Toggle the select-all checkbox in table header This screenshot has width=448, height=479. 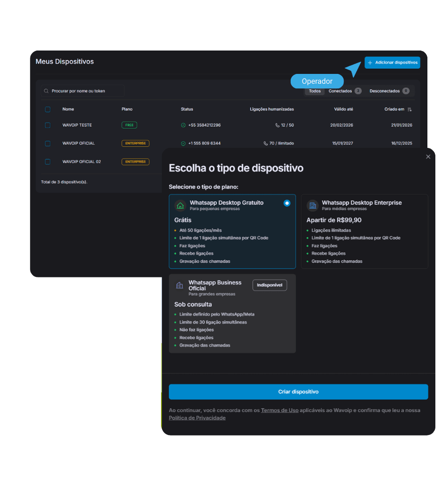click(48, 109)
